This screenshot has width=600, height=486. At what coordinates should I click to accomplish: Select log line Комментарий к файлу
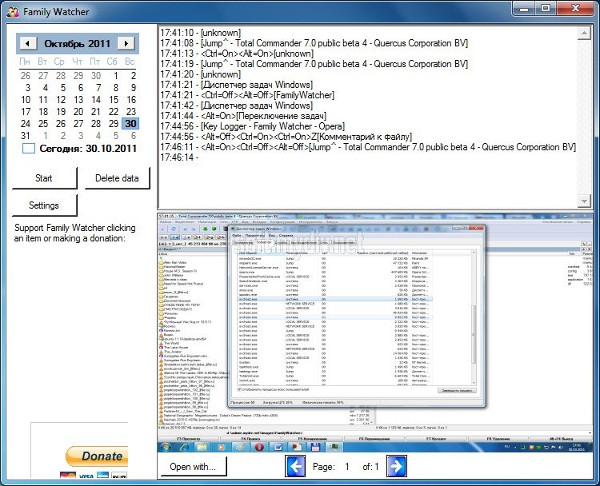pos(286,137)
